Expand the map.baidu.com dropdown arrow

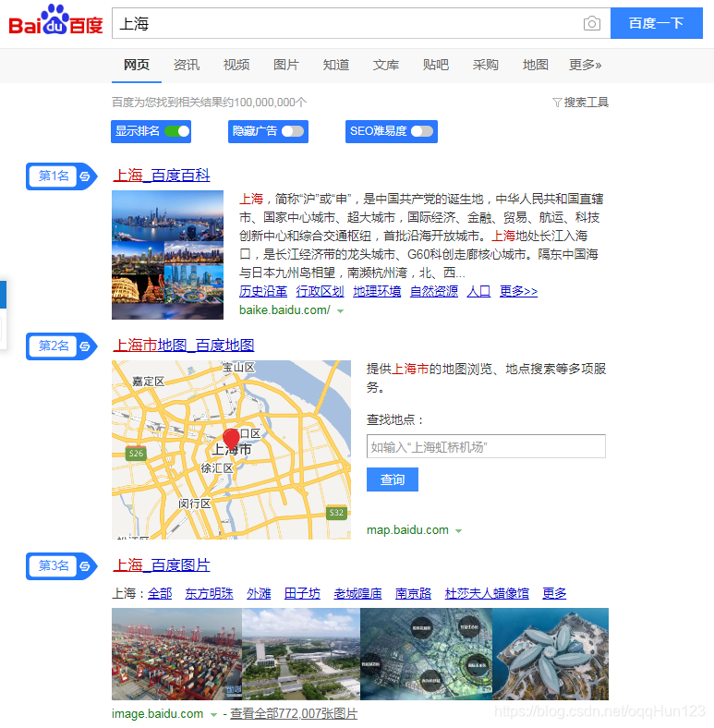459,531
